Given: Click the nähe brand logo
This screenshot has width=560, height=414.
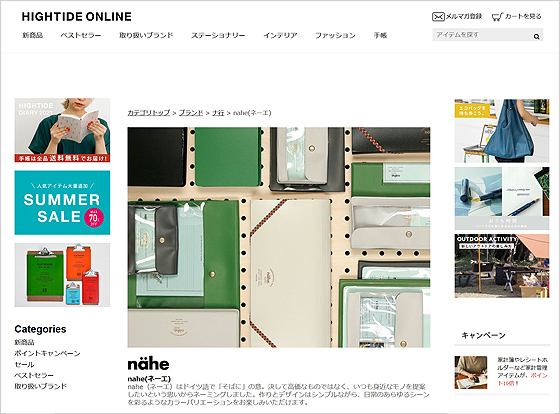Looking at the screenshot, I should click(148, 364).
